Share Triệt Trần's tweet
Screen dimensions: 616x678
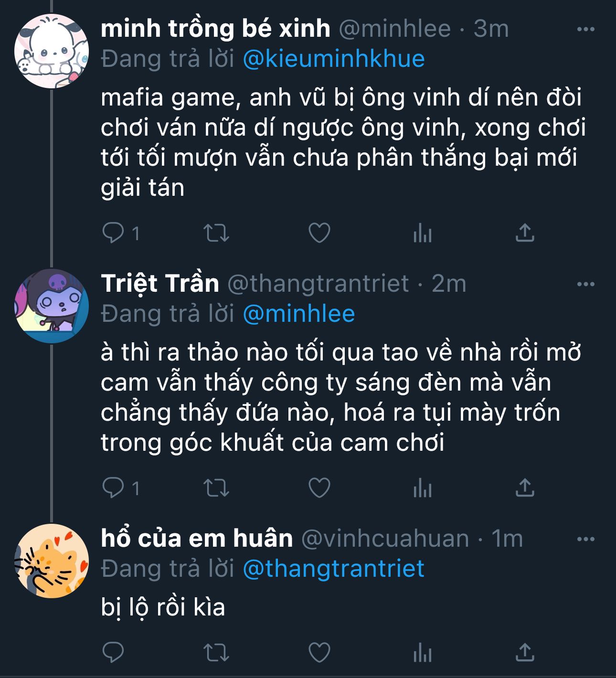525,488
